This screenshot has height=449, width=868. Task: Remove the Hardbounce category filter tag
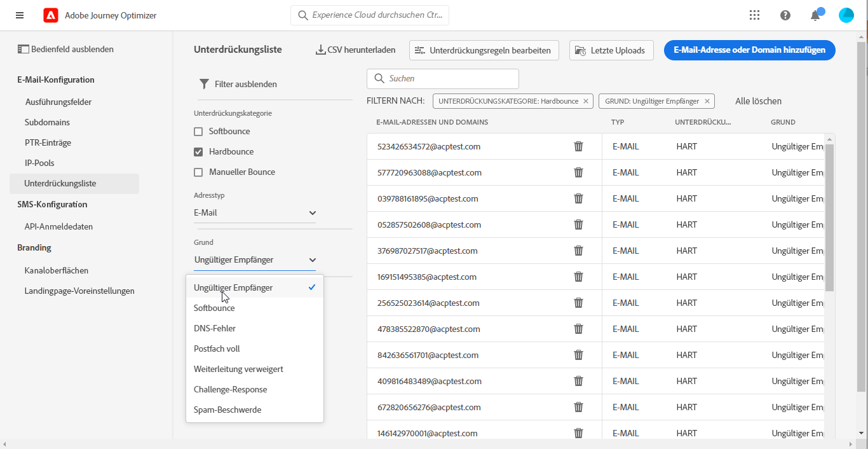tap(586, 101)
